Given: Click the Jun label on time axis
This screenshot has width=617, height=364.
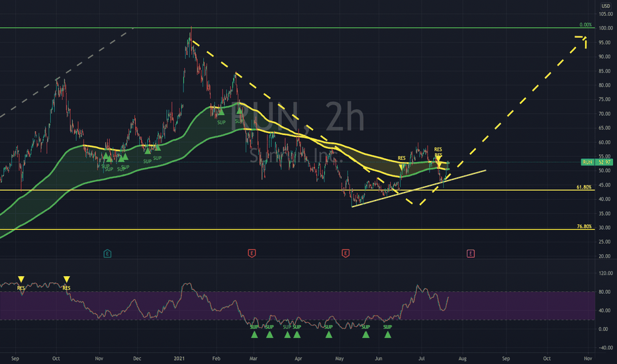Looking at the screenshot, I should click(379, 359).
